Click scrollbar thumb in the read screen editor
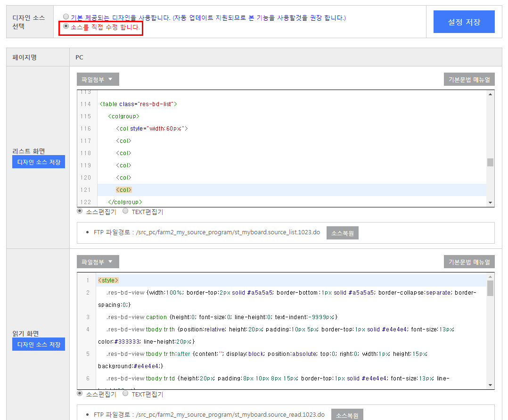Viewport: 508px width, 420px height. pyautogui.click(x=490, y=288)
